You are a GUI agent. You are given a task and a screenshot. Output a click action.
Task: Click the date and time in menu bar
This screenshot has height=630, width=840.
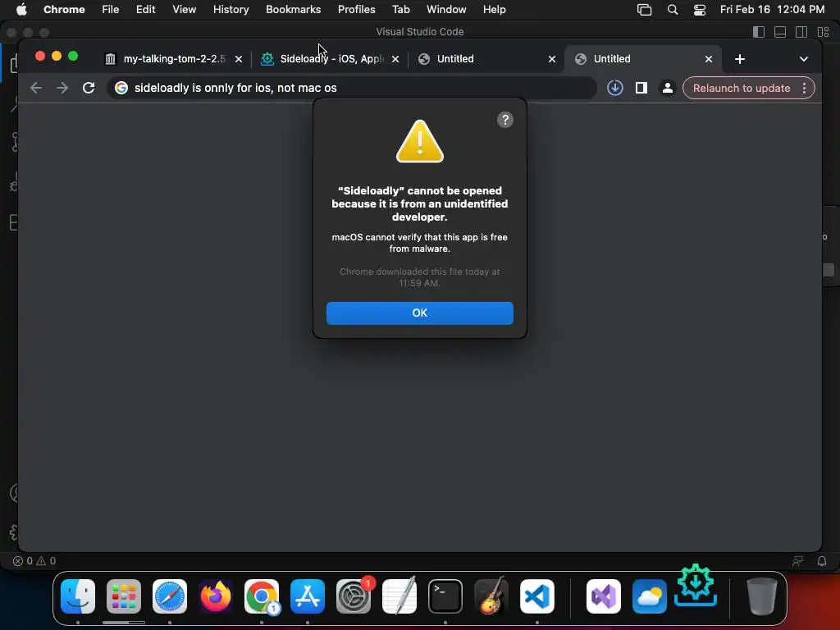(x=772, y=10)
